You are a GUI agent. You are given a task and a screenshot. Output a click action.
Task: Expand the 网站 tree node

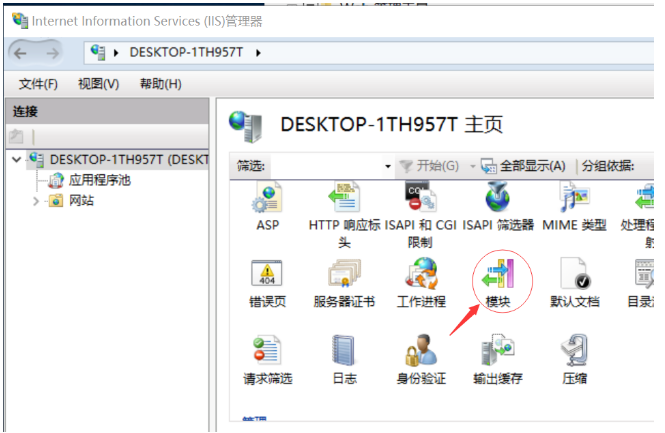(36, 201)
